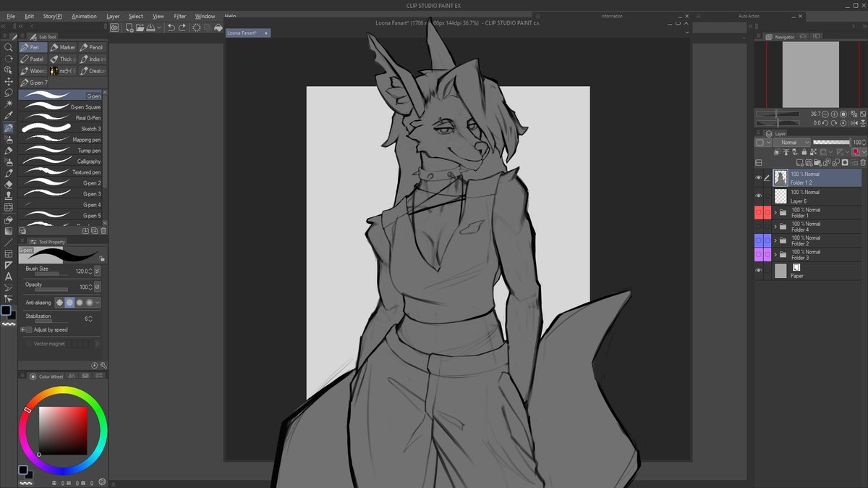Show Folder 1 visibility box
Screen dimensions: 868x488
[759, 213]
